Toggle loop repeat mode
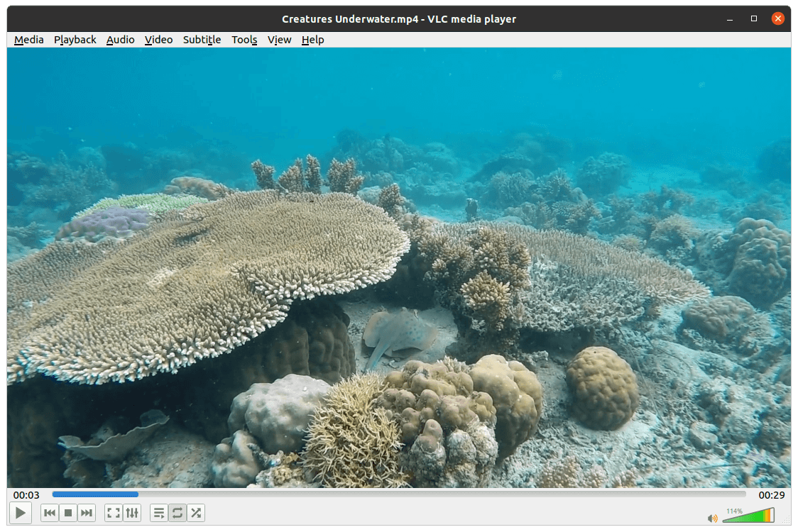Screen dimensions: 798x532 coord(177,513)
